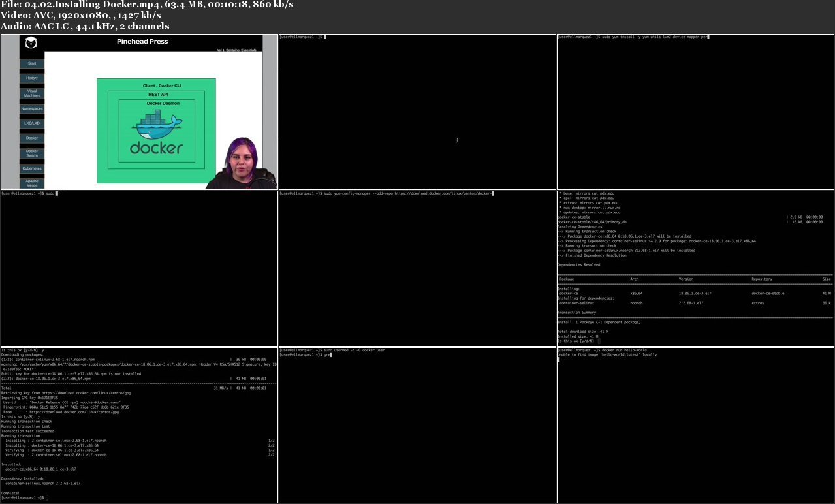
Task: Select the Docker sidebar button
Action: tap(32, 138)
